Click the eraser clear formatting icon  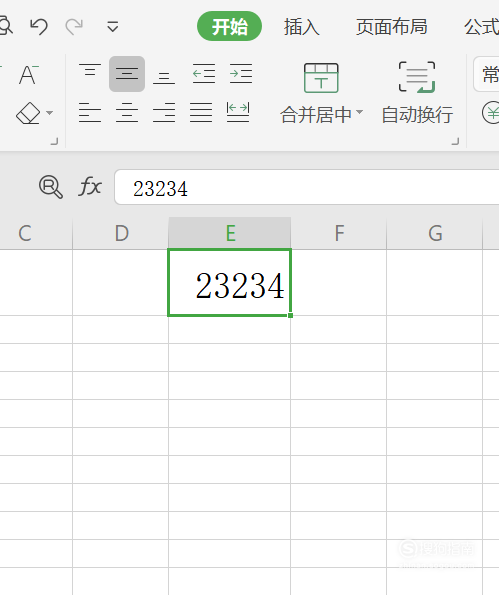coord(28,113)
